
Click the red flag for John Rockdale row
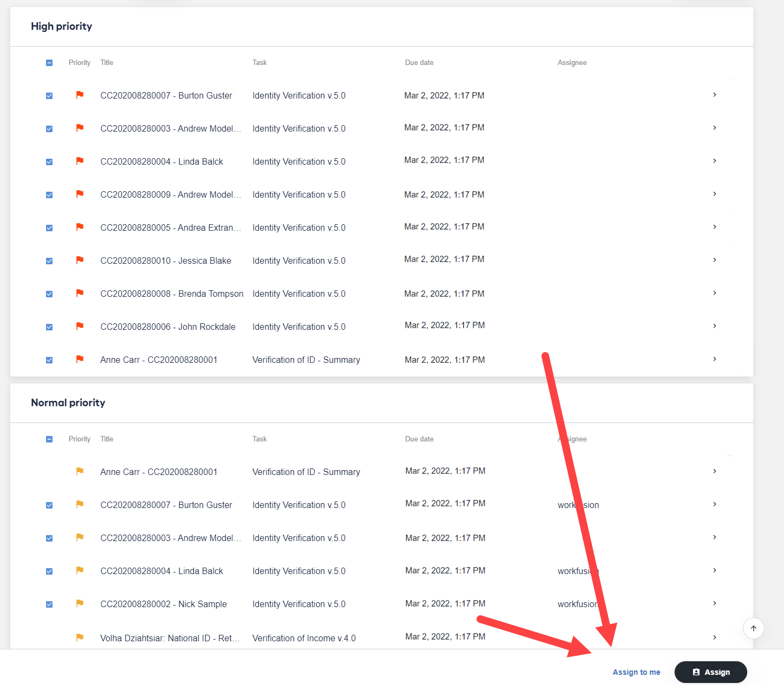(x=80, y=326)
